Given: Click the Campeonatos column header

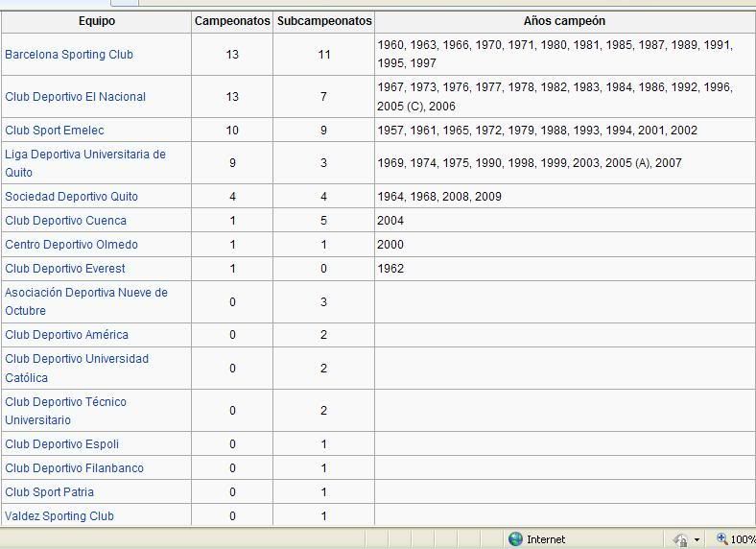Looking at the screenshot, I should (232, 21).
